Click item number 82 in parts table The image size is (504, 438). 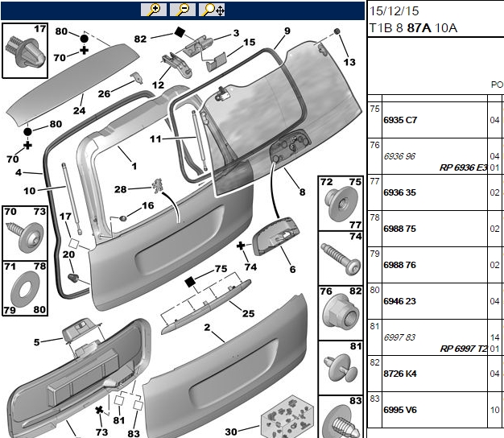click(374, 362)
